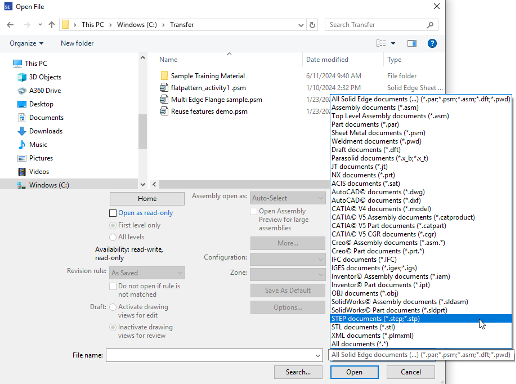
Task: Choose Parasolid documents filter option
Action: [x=421, y=158]
